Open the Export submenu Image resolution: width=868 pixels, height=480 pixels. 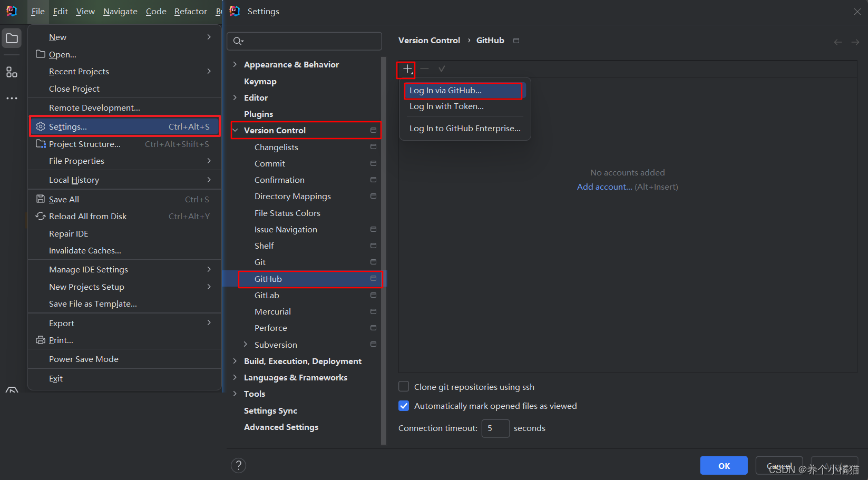pos(124,323)
